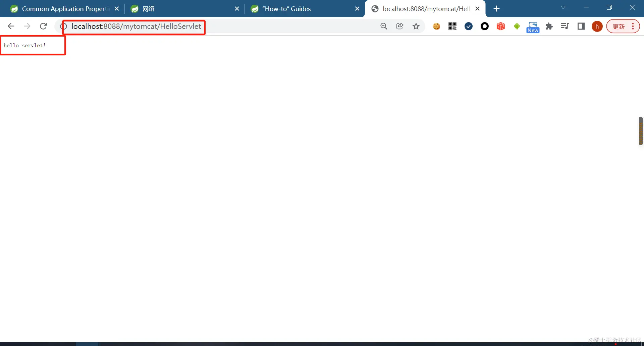
Task: Open the green Android extension
Action: [517, 26]
